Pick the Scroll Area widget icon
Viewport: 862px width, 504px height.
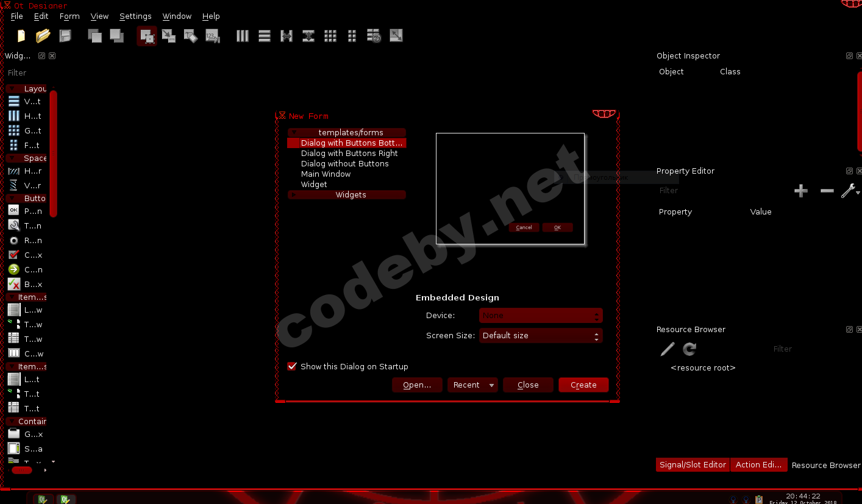click(14, 449)
